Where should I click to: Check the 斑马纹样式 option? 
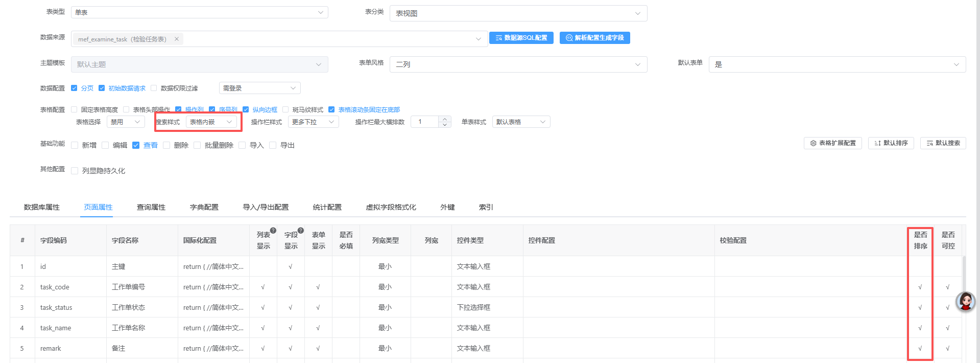click(285, 109)
